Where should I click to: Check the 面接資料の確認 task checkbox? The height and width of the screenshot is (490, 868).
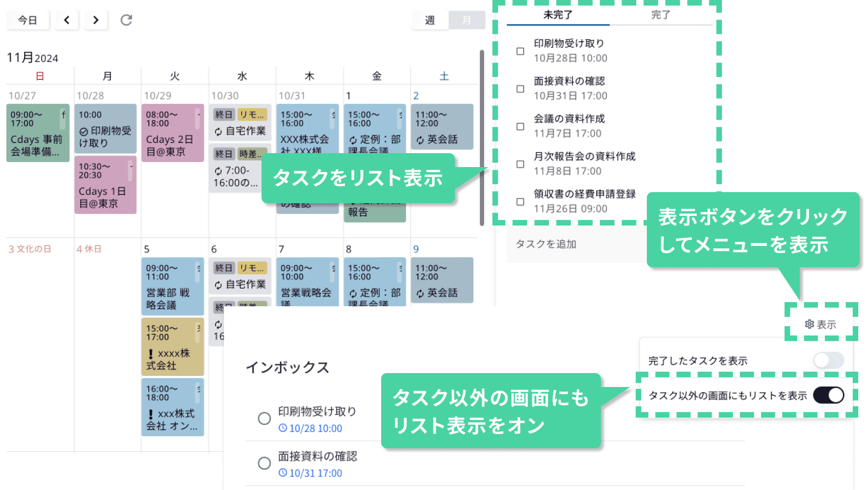(x=520, y=89)
